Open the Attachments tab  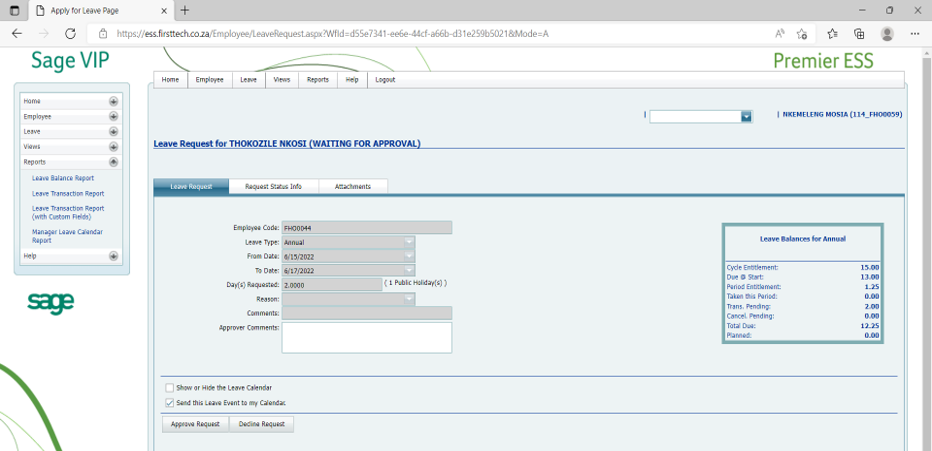click(x=353, y=186)
